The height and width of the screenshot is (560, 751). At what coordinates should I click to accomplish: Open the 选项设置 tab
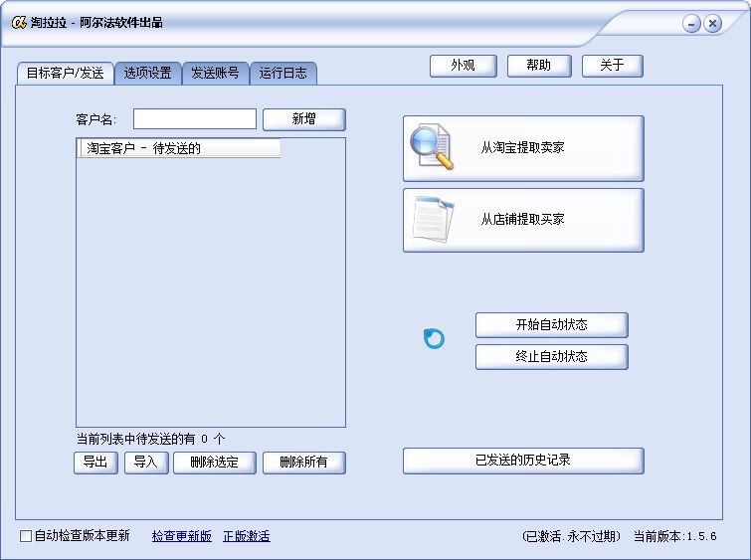[147, 74]
